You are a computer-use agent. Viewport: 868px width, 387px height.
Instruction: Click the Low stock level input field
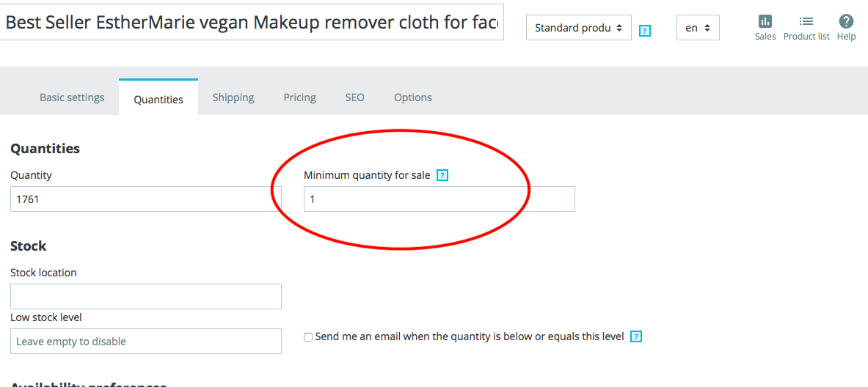(x=145, y=341)
